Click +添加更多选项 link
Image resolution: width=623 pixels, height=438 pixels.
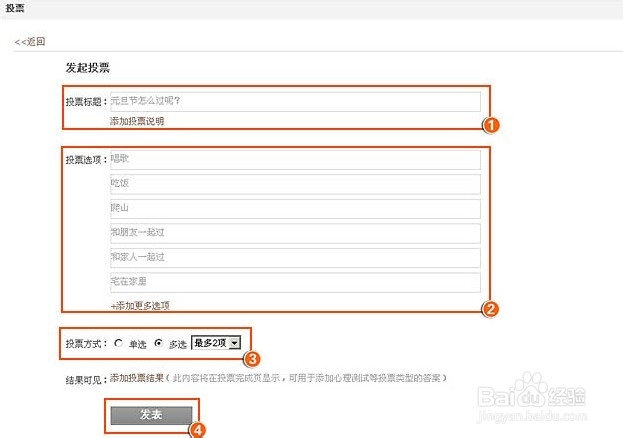coord(140,305)
